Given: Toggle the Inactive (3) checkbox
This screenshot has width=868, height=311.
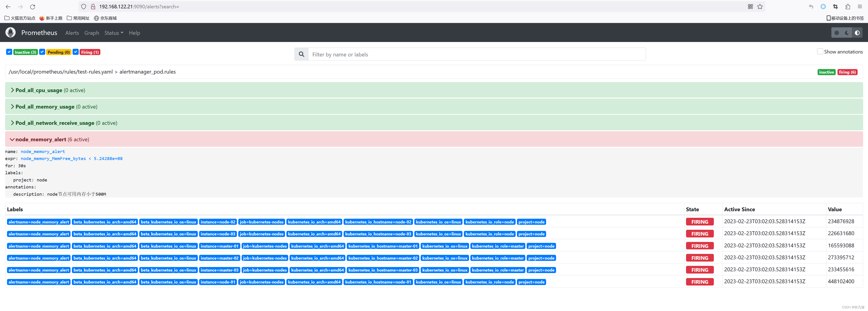Looking at the screenshot, I should [x=9, y=52].
